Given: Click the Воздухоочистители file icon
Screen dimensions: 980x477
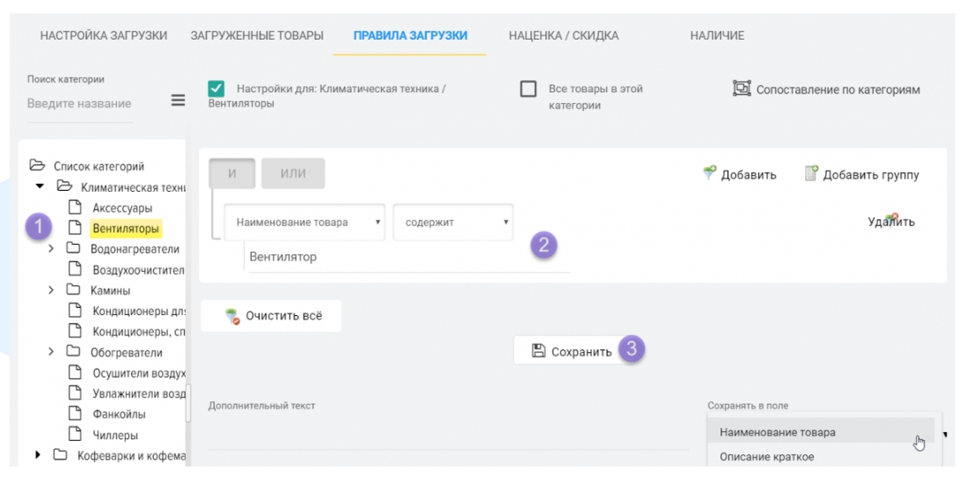Looking at the screenshot, I should [x=75, y=269].
